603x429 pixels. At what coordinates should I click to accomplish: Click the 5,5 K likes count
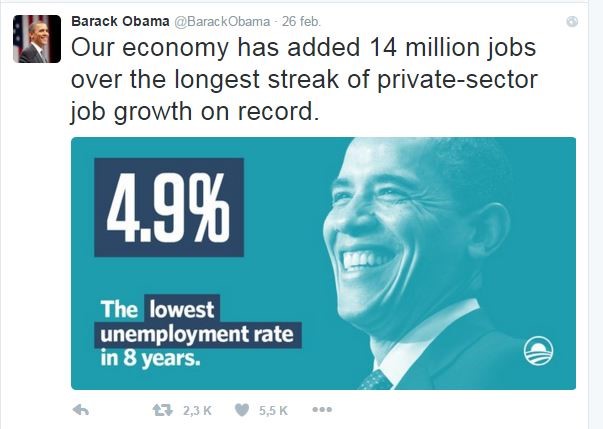point(273,411)
